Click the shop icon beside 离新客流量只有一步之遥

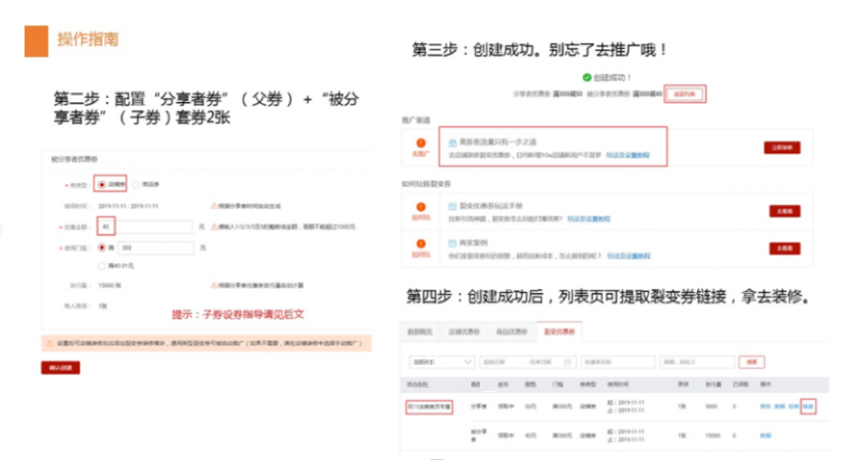[x=452, y=142]
